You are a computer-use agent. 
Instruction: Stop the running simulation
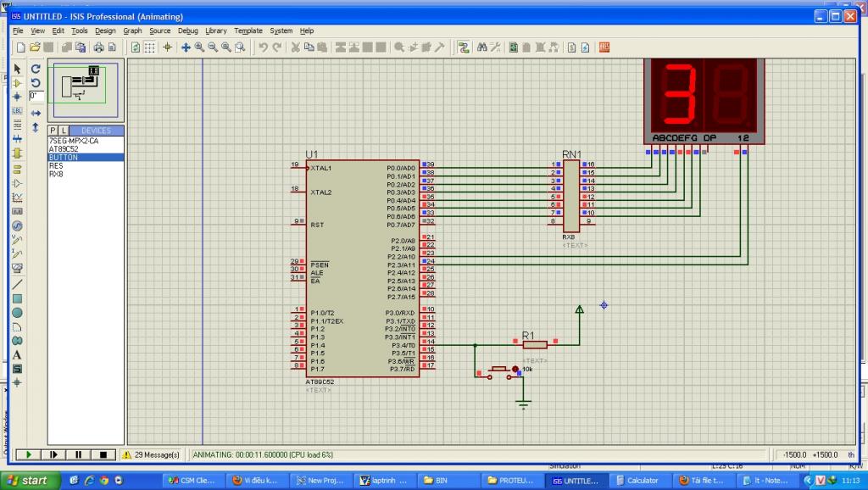pos(102,454)
